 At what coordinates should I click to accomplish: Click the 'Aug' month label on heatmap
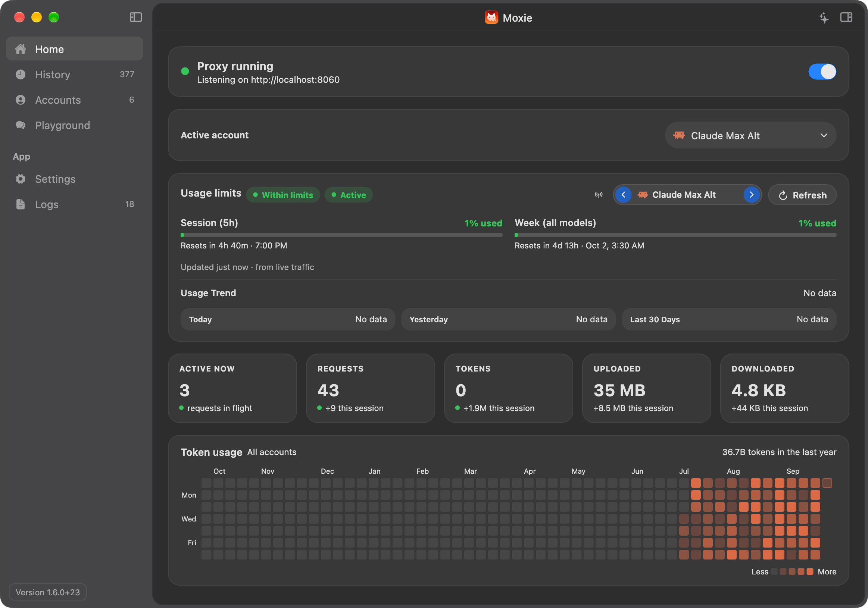click(x=733, y=471)
